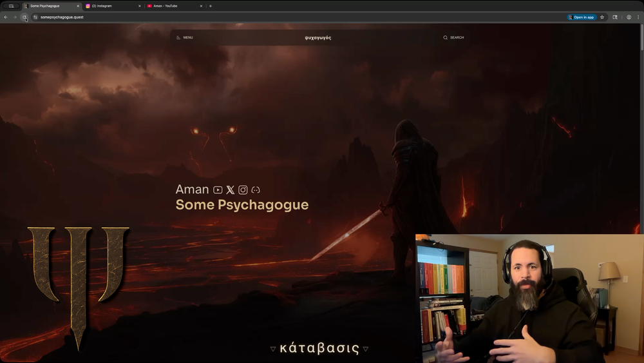Reload the page with the refresh icon
The image size is (644, 363).
[24, 17]
